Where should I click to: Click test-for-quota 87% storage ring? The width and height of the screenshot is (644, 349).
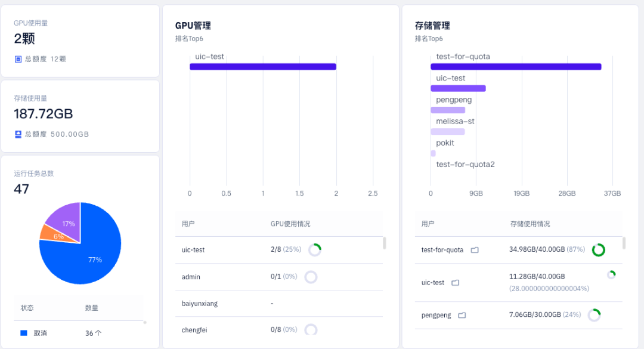pos(599,250)
